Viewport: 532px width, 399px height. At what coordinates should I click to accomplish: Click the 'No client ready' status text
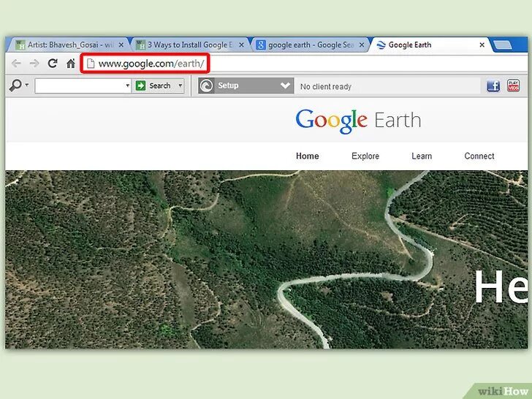coord(326,87)
